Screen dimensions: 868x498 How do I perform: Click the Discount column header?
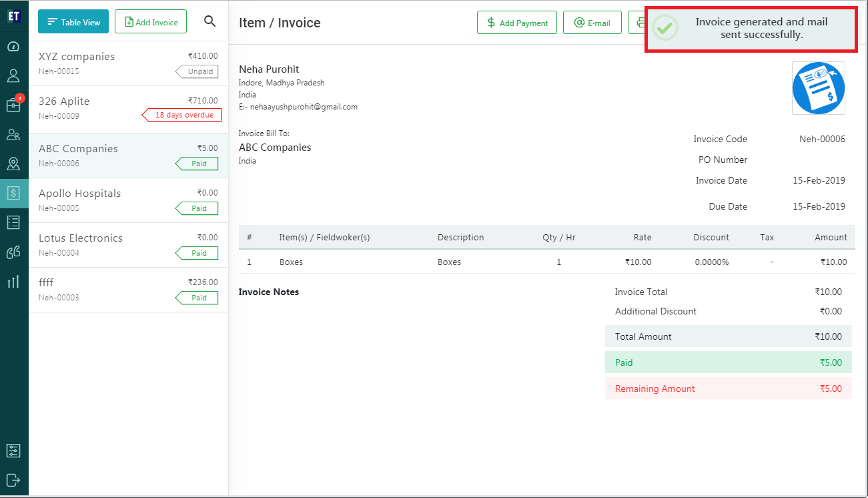pyautogui.click(x=711, y=238)
